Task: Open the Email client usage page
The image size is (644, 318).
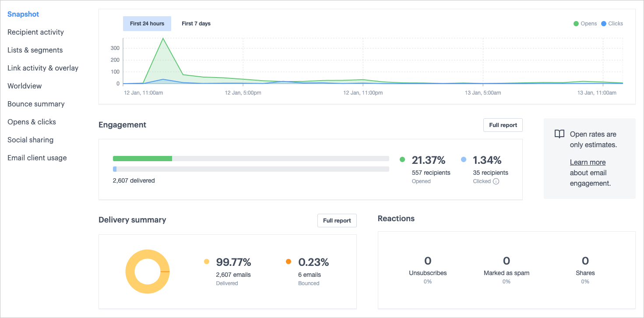Action: [37, 158]
